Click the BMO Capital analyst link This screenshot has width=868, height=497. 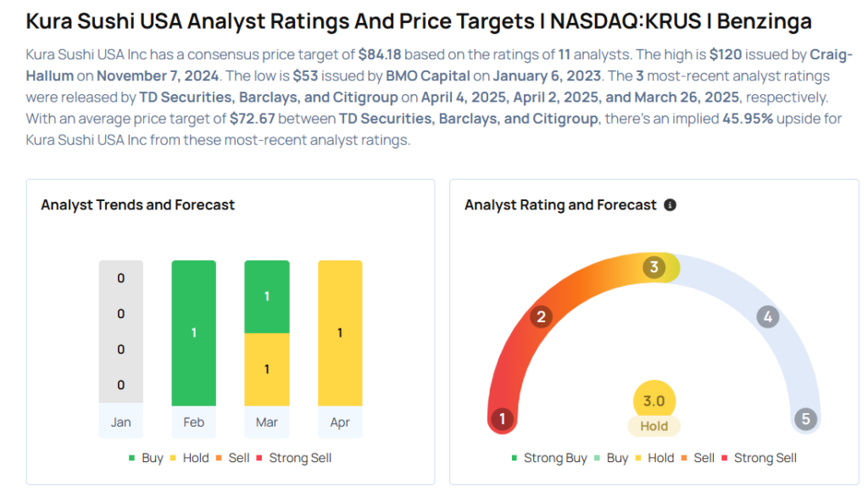coord(428,76)
